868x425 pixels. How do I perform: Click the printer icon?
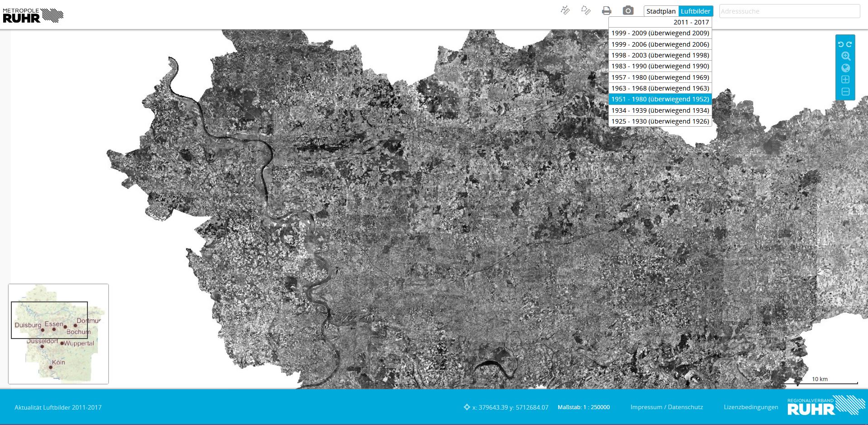[607, 10]
